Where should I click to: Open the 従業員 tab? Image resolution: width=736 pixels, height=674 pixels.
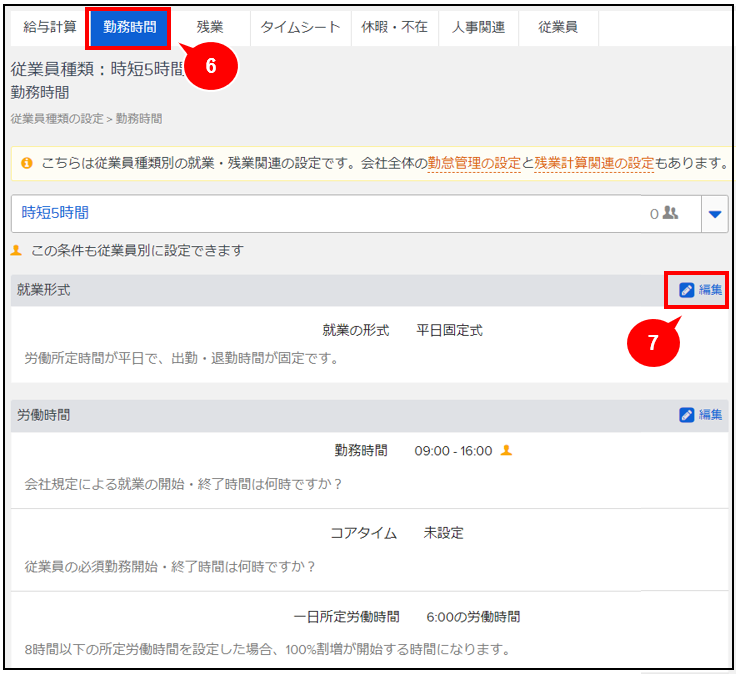click(x=557, y=27)
